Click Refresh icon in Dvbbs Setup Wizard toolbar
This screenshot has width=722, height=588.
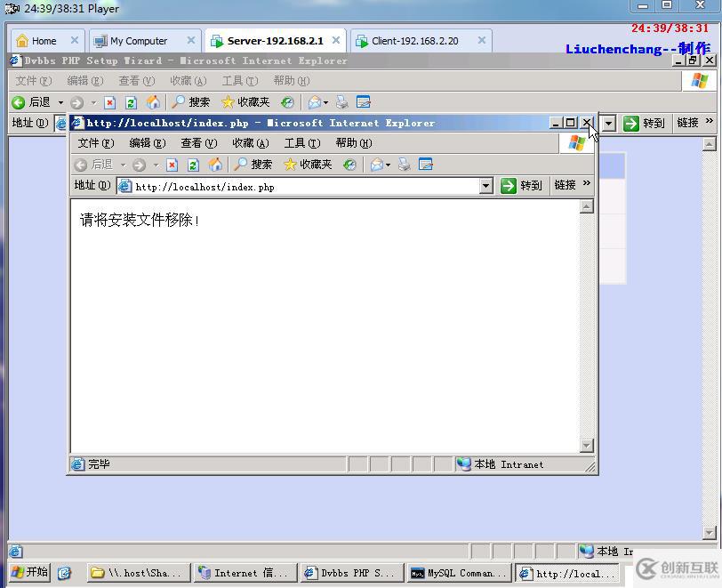pos(132,102)
